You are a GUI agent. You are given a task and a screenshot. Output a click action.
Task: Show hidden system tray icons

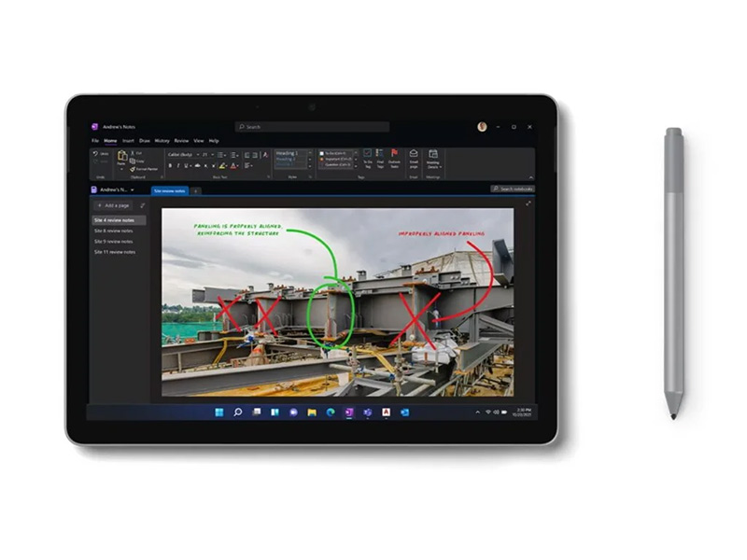477,413
